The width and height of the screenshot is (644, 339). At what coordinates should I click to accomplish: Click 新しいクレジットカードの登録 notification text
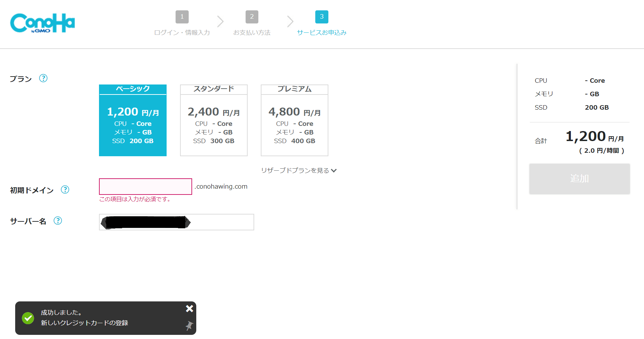(x=85, y=323)
